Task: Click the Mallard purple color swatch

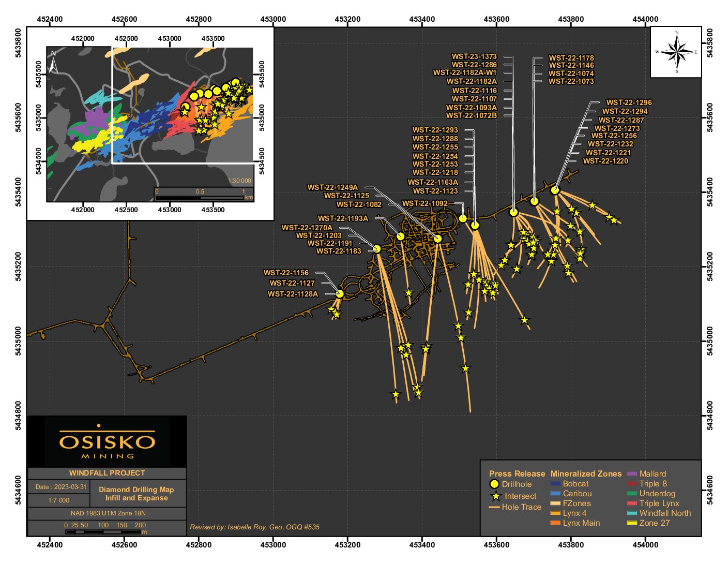Action: (632, 474)
